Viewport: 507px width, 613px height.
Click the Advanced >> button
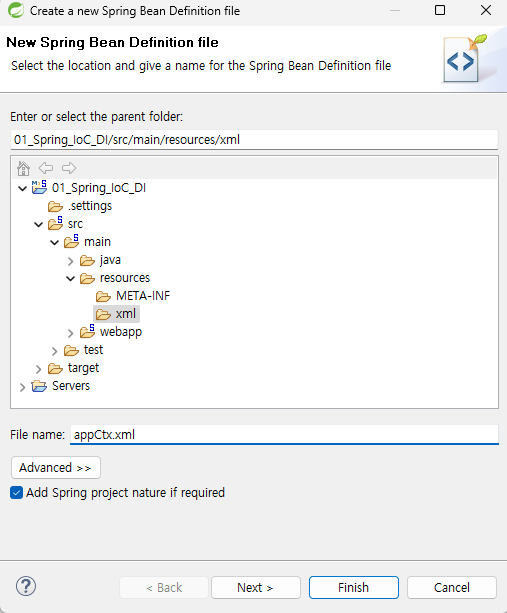(56, 468)
